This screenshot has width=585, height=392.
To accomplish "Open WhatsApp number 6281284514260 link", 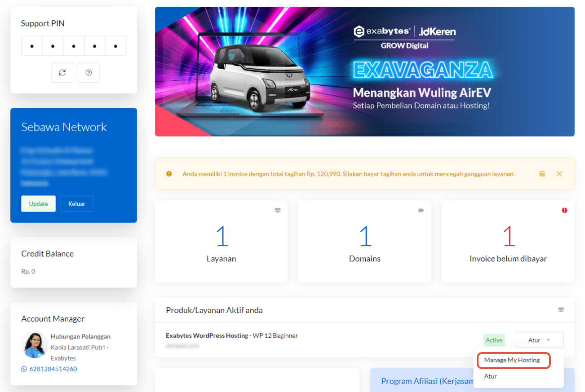I will pyautogui.click(x=53, y=369).
